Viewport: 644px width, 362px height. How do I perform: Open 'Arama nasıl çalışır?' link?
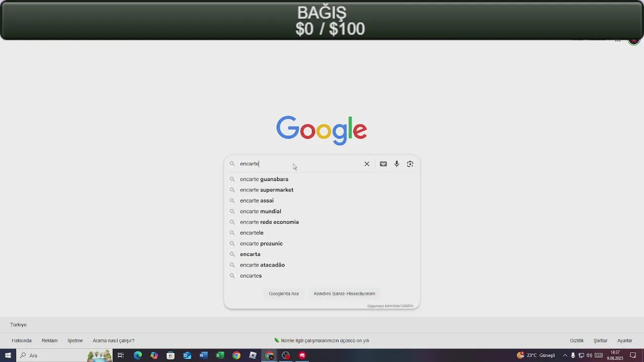click(x=113, y=340)
